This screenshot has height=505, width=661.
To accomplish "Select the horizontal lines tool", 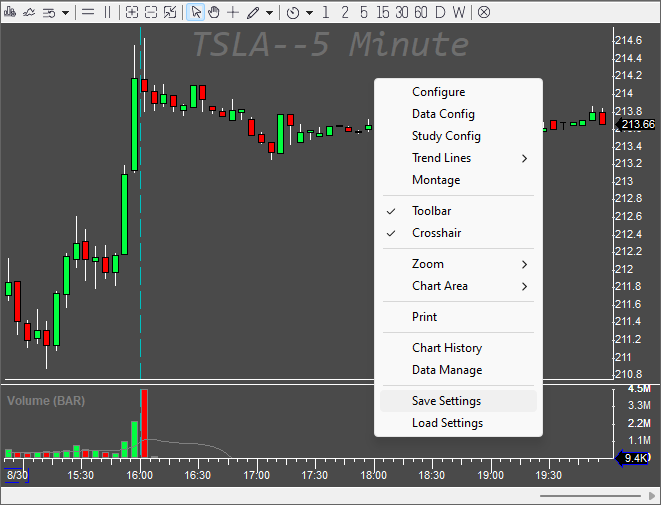I will pos(88,12).
